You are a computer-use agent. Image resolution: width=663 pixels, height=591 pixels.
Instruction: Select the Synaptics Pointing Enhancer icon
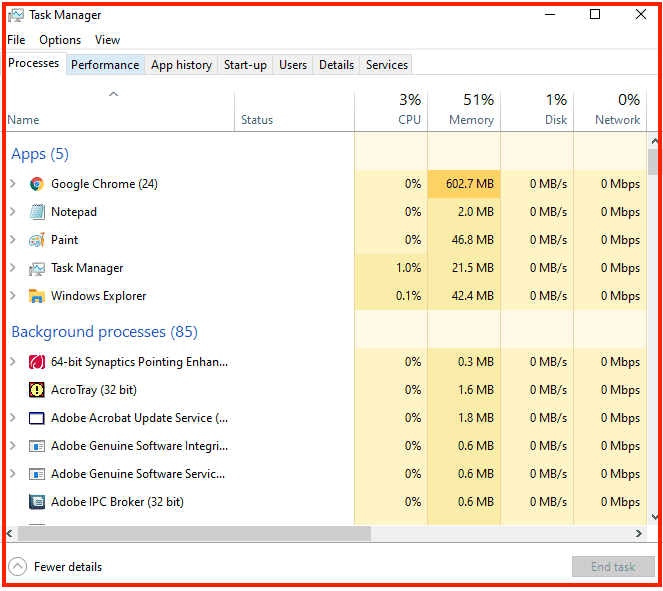pyautogui.click(x=37, y=362)
